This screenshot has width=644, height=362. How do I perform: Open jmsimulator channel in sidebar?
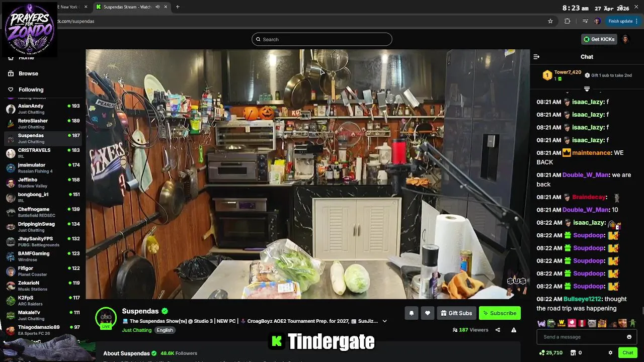pos(42,168)
